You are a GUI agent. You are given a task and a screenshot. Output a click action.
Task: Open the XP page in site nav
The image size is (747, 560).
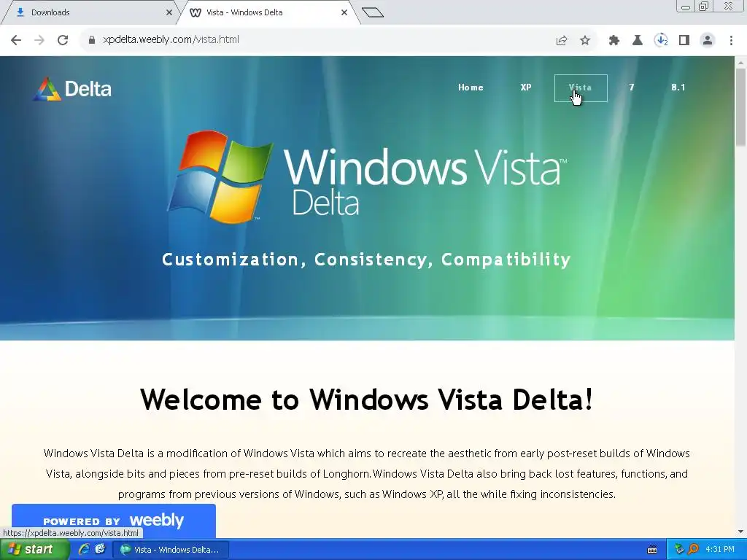pyautogui.click(x=525, y=87)
